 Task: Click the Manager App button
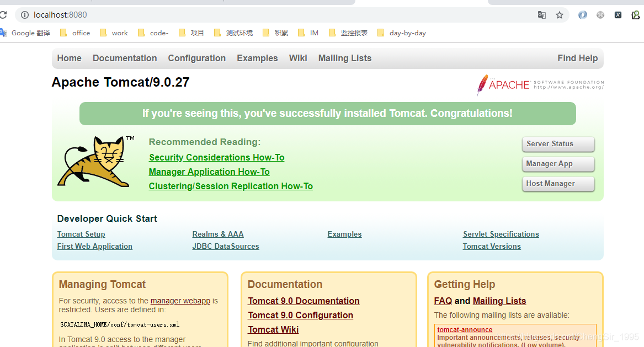coord(558,164)
